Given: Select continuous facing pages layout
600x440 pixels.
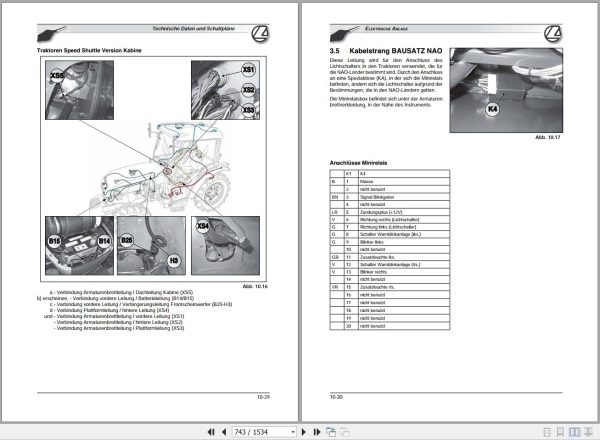Looking at the screenshot, I should (x=588, y=432).
